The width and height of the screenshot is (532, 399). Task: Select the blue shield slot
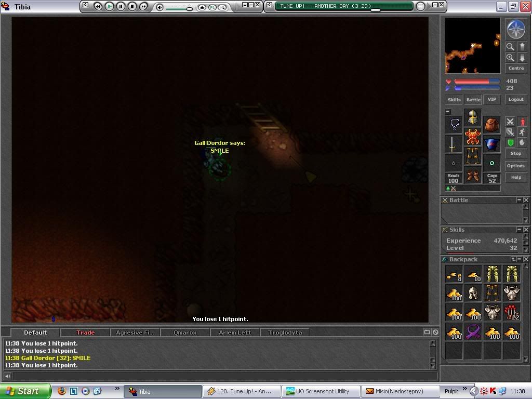tap(491, 144)
